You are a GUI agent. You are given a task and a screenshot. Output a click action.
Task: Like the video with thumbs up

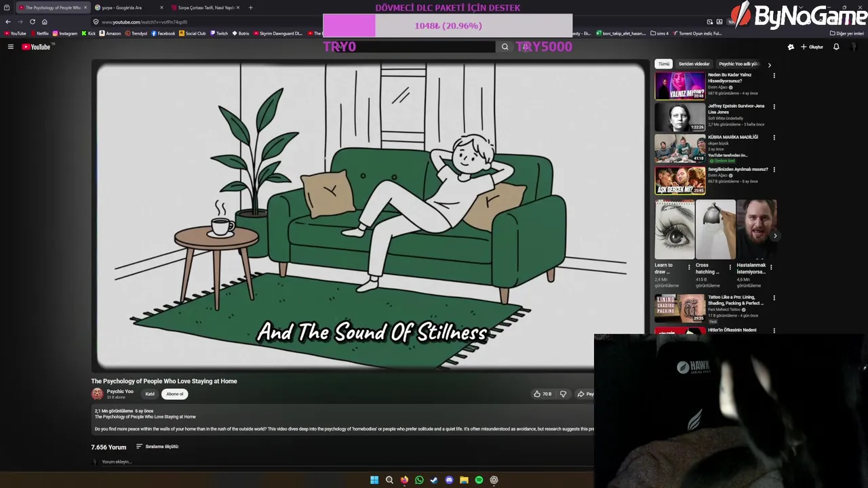pyautogui.click(x=542, y=394)
